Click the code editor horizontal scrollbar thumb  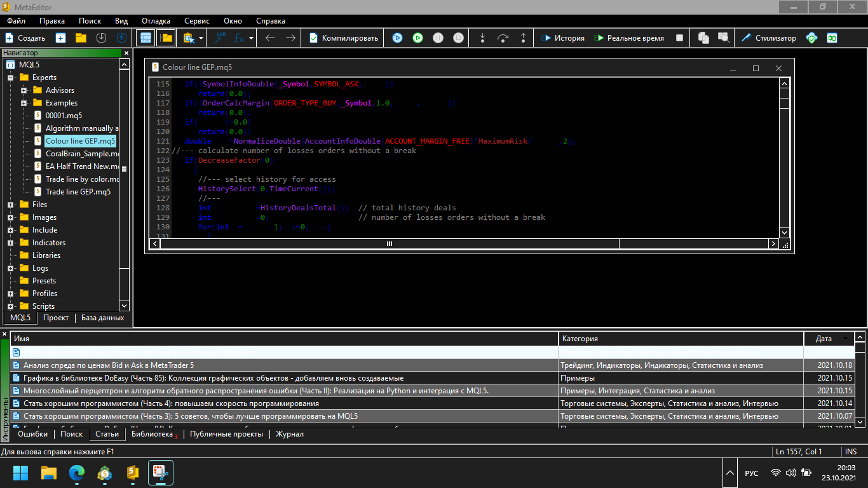coord(389,243)
